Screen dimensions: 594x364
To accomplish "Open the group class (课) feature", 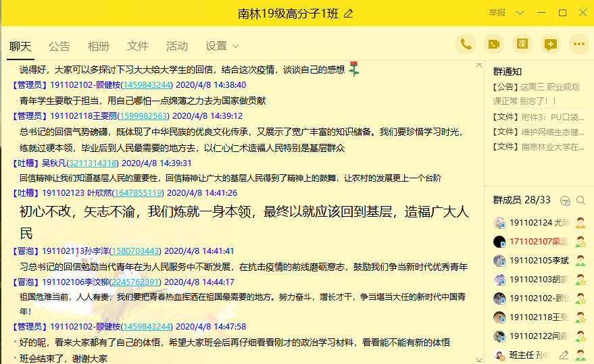I will point(522,45).
